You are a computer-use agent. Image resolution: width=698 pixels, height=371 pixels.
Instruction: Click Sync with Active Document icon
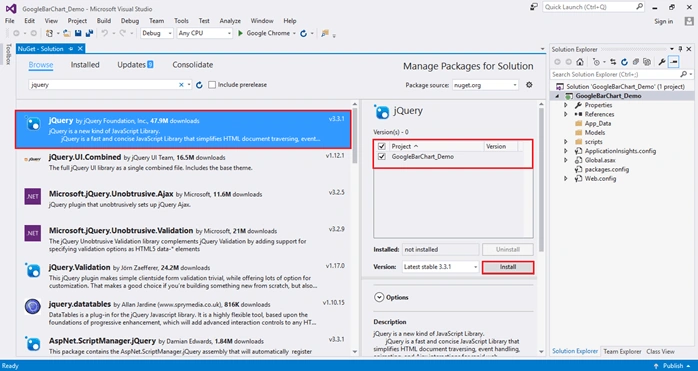pyautogui.click(x=613, y=62)
